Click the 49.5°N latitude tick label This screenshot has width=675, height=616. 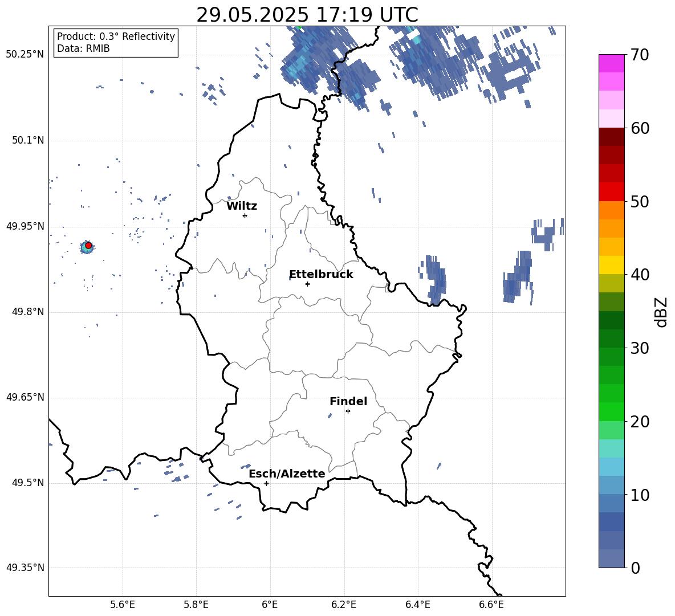tap(28, 483)
